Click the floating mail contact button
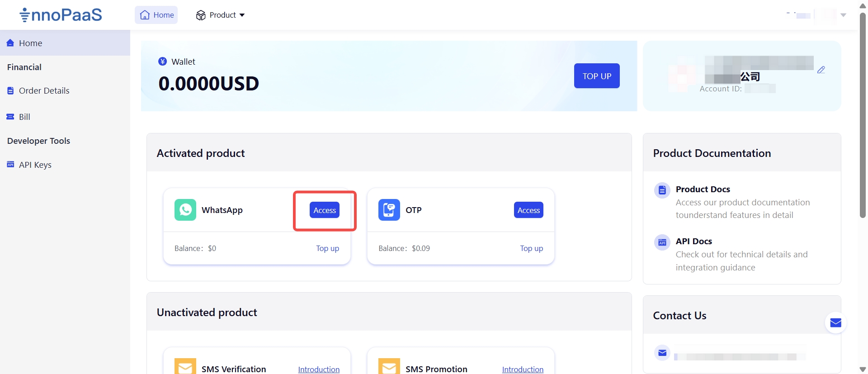 click(x=836, y=323)
